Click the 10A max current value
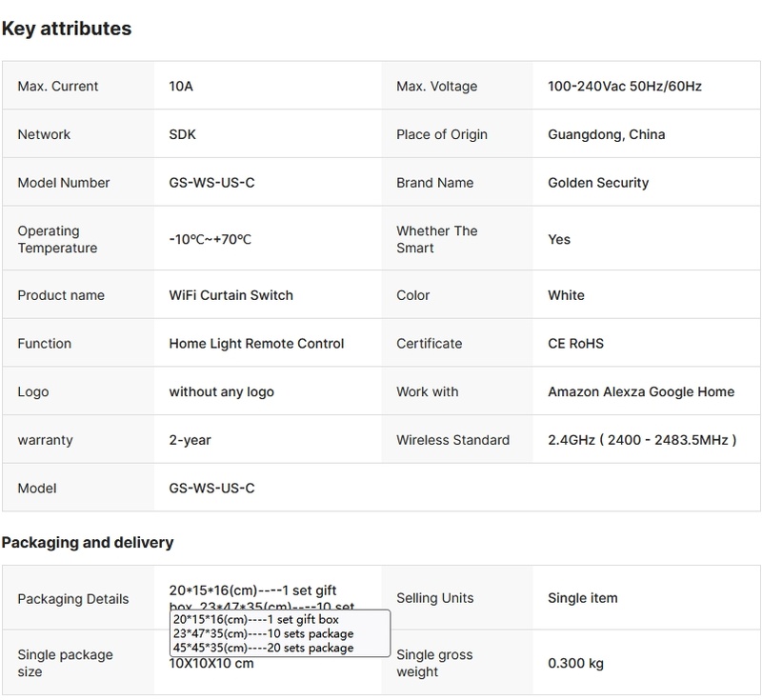 181,86
